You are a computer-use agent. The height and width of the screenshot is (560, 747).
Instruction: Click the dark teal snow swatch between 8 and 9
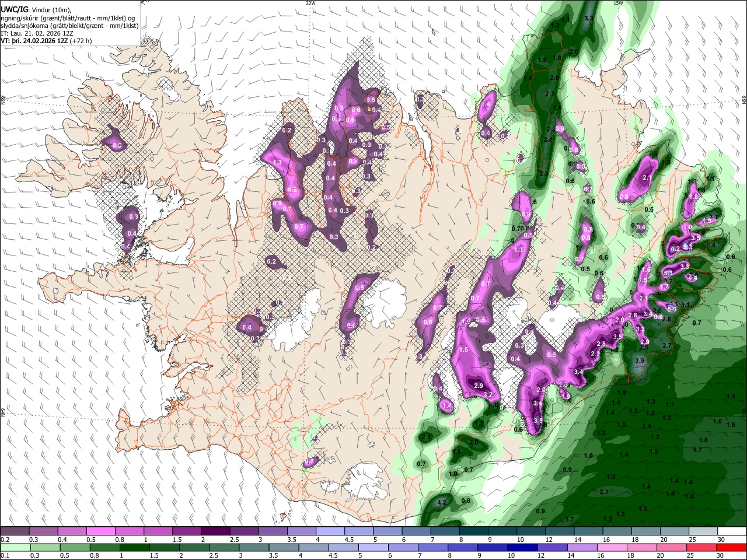coord(474,531)
